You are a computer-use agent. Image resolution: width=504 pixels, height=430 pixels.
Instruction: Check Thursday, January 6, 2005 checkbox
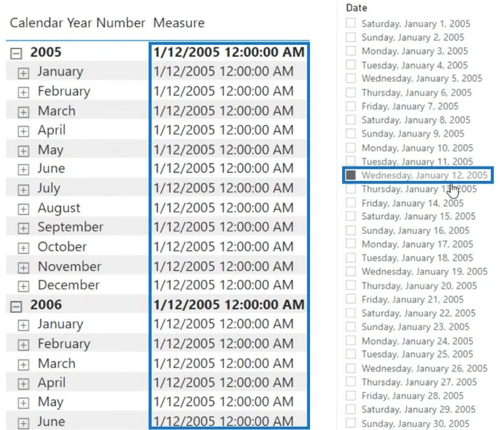(351, 92)
